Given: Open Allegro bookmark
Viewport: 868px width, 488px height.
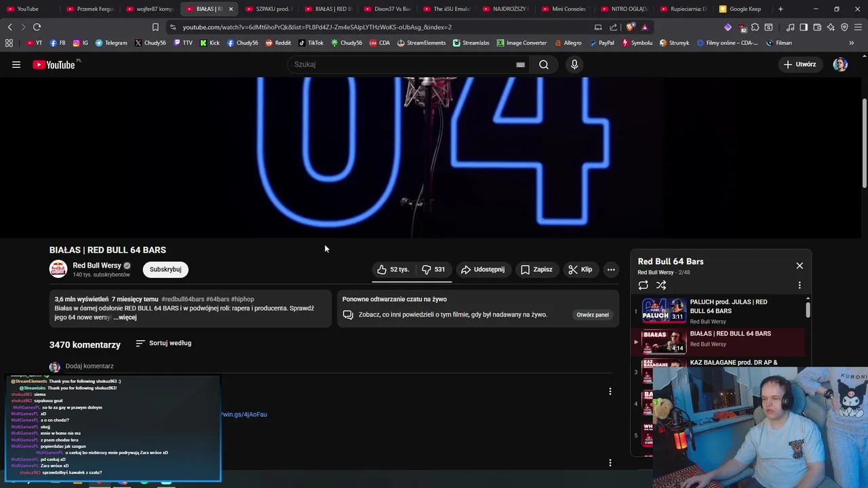Looking at the screenshot, I should tap(567, 43).
